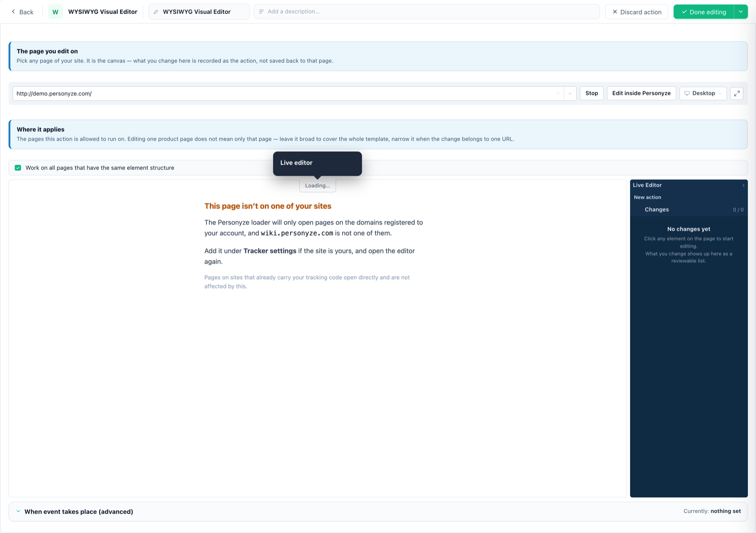The height and width of the screenshot is (533, 756).
Task: Click the New action label
Action: [647, 197]
